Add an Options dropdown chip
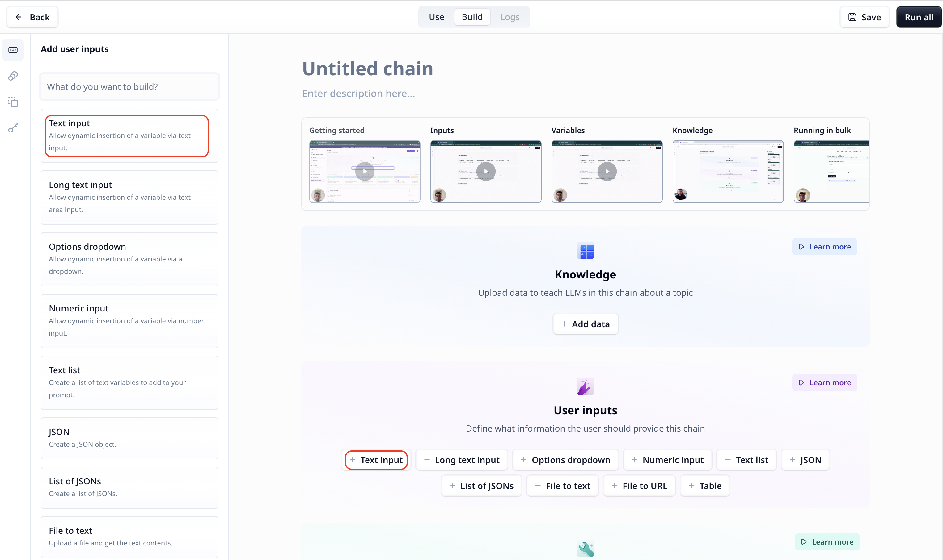 click(x=565, y=460)
